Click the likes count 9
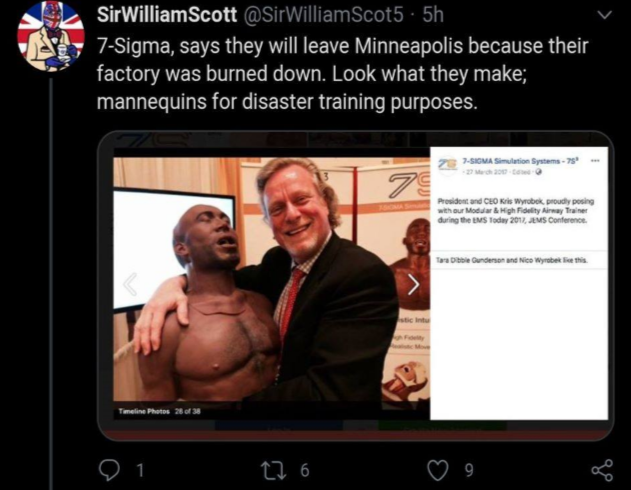This screenshot has width=631, height=490. 469,470
